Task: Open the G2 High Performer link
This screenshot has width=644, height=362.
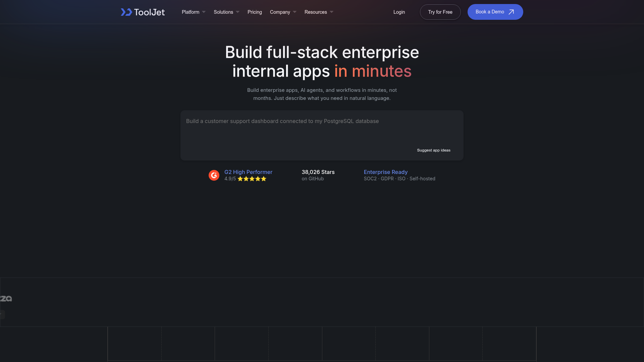Action: 248,172
